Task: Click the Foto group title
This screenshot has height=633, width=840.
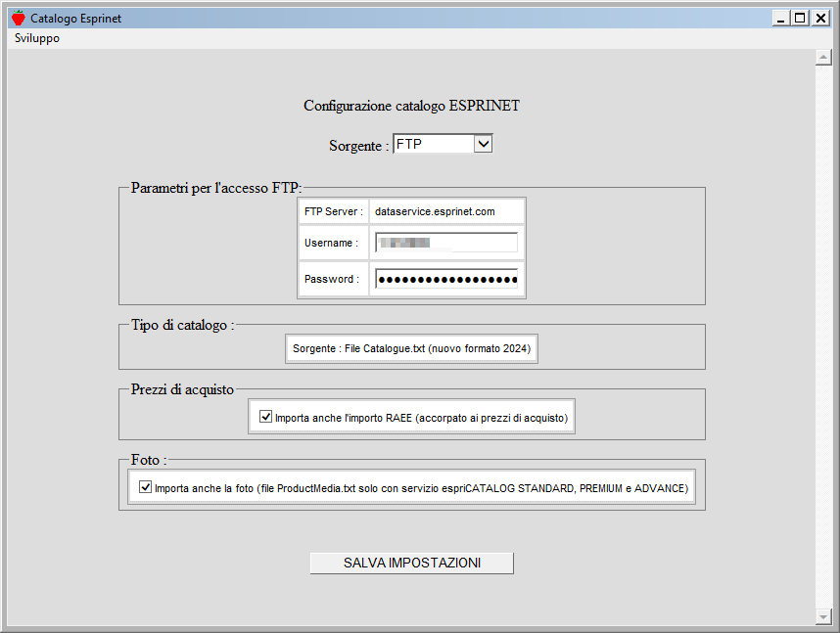Action: click(x=149, y=460)
